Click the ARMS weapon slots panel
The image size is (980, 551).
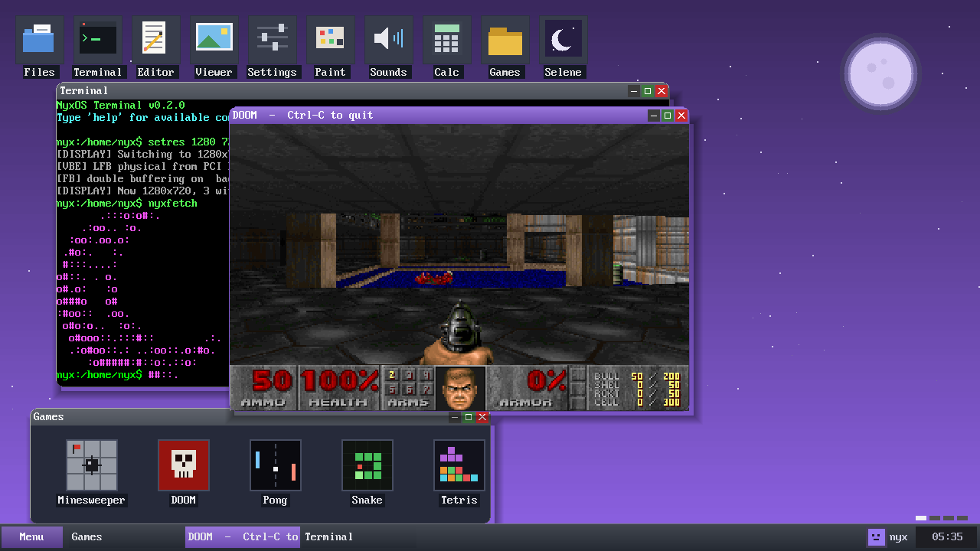408,388
